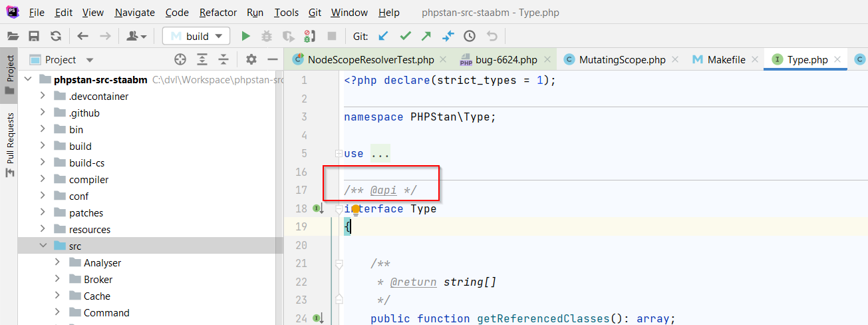The height and width of the screenshot is (325, 868).
Task: Close the MutatingScope.php tab
Action: tap(675, 59)
